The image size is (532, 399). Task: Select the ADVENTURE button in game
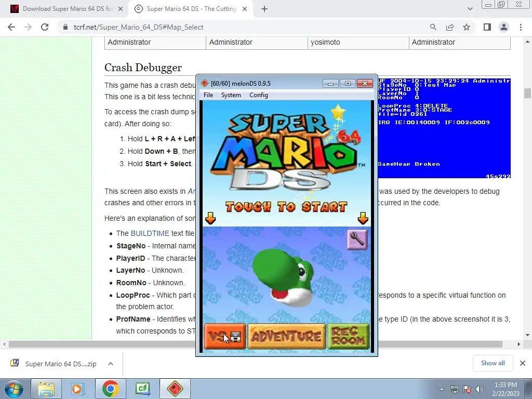coord(287,336)
